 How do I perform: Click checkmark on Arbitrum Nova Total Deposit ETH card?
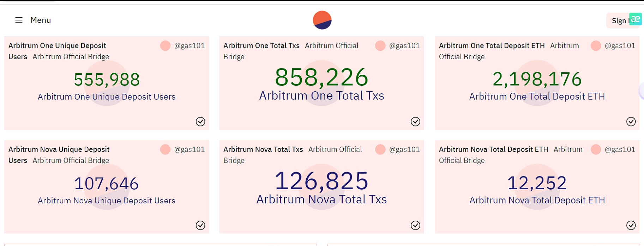click(x=631, y=225)
